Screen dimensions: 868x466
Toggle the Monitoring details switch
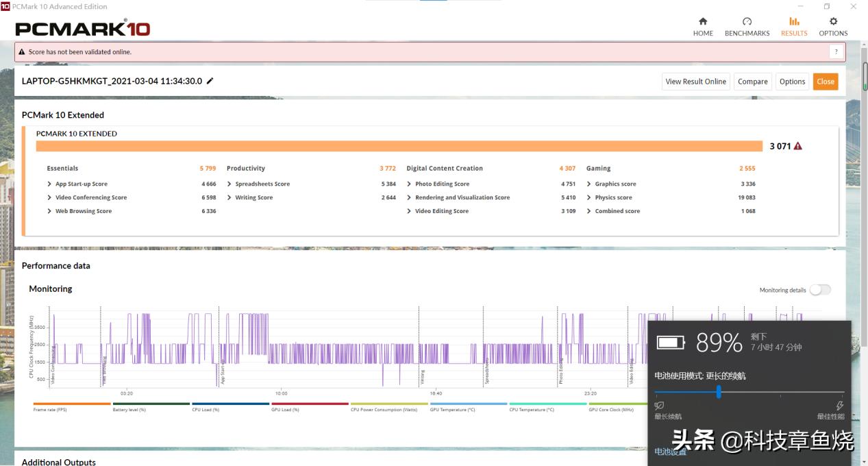(819, 290)
